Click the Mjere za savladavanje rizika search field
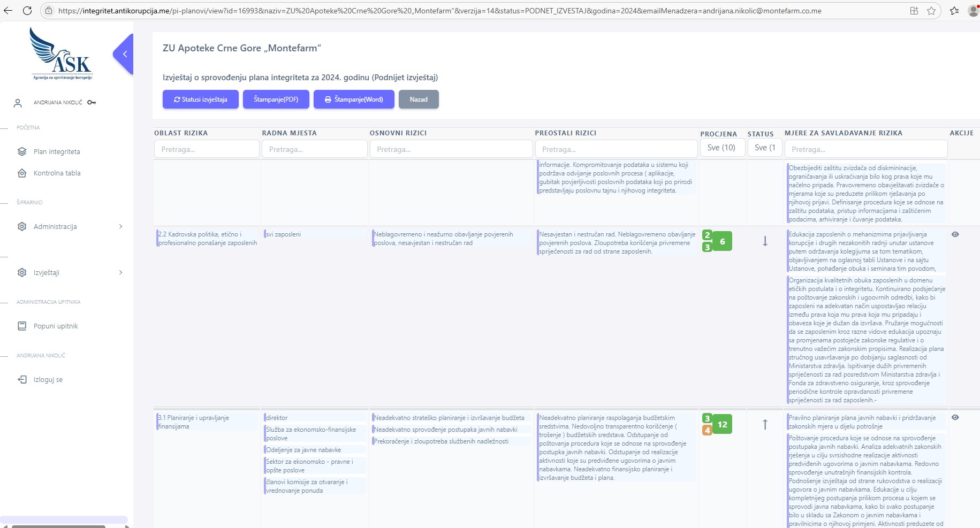 (866, 149)
